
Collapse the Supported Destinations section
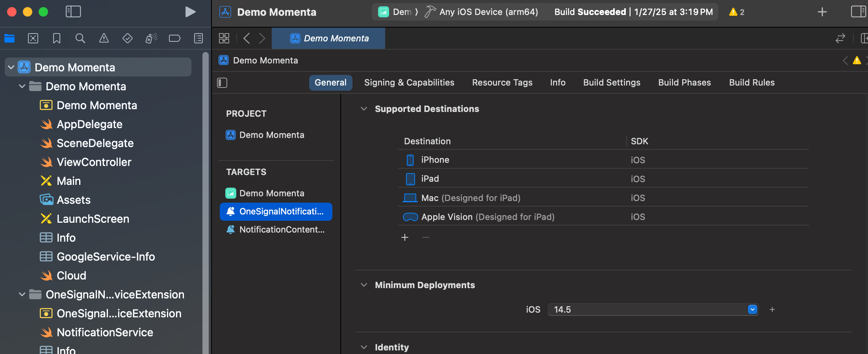[364, 109]
